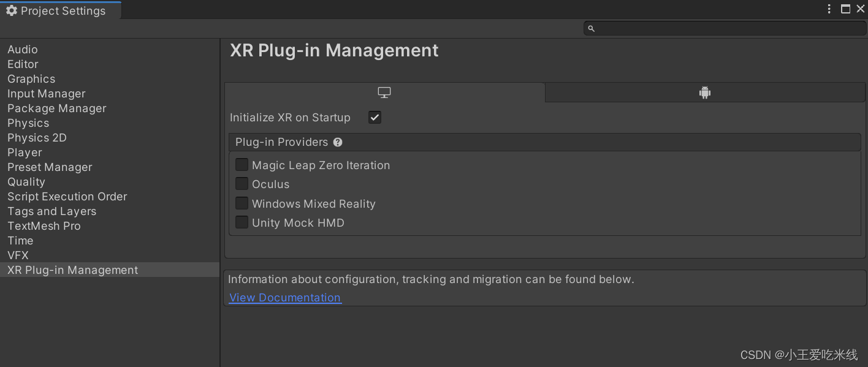Go to Input Manager settings
The height and width of the screenshot is (367, 868).
46,94
